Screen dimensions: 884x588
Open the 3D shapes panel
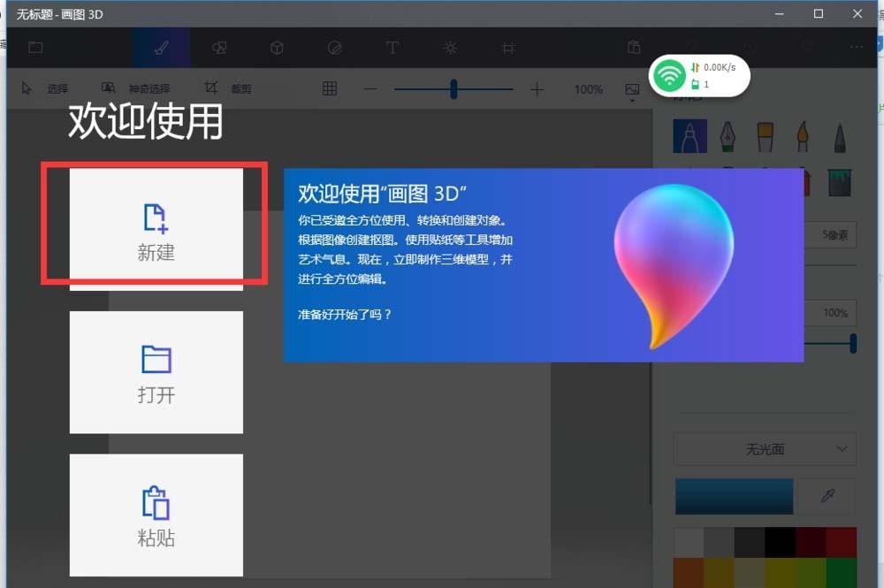pyautogui.click(x=276, y=48)
